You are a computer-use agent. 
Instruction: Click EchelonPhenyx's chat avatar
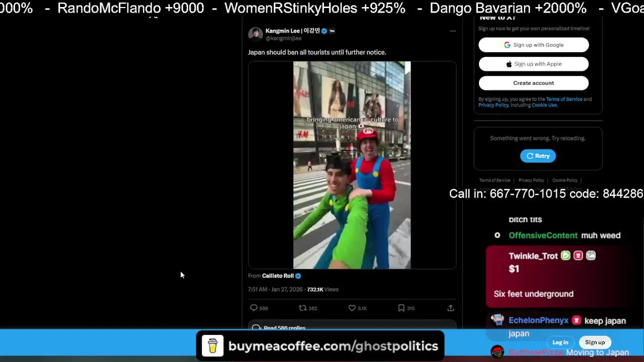tap(497, 320)
